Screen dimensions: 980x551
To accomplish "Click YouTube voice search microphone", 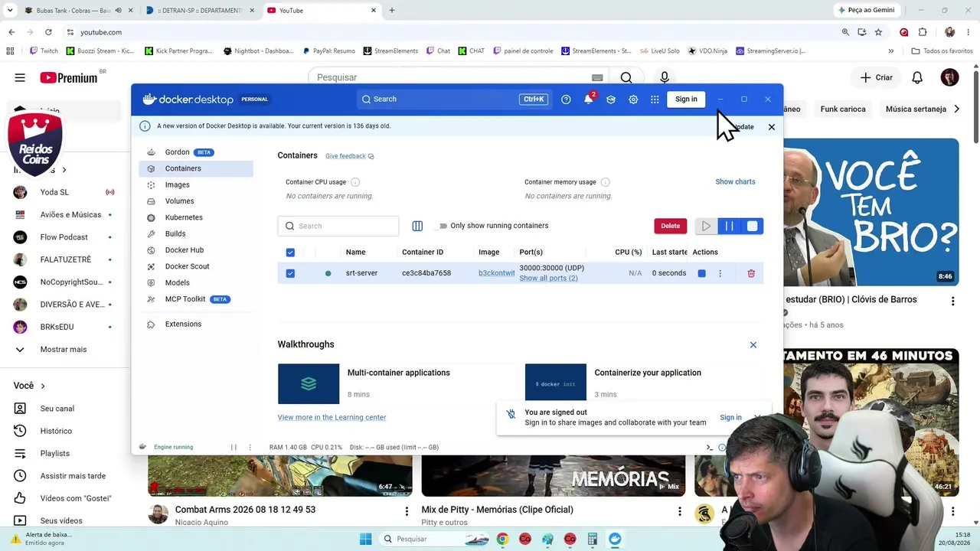I will click(x=665, y=77).
